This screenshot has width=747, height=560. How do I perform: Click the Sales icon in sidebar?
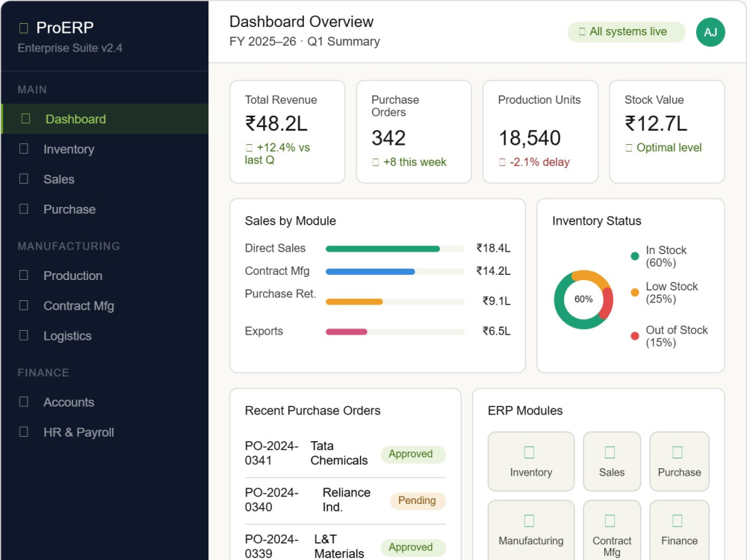pos(23,178)
